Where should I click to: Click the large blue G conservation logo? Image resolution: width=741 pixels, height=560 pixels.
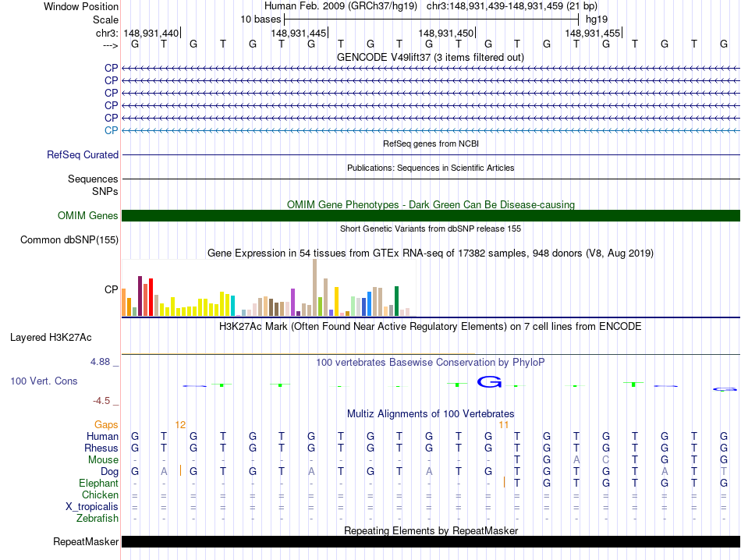tap(489, 382)
